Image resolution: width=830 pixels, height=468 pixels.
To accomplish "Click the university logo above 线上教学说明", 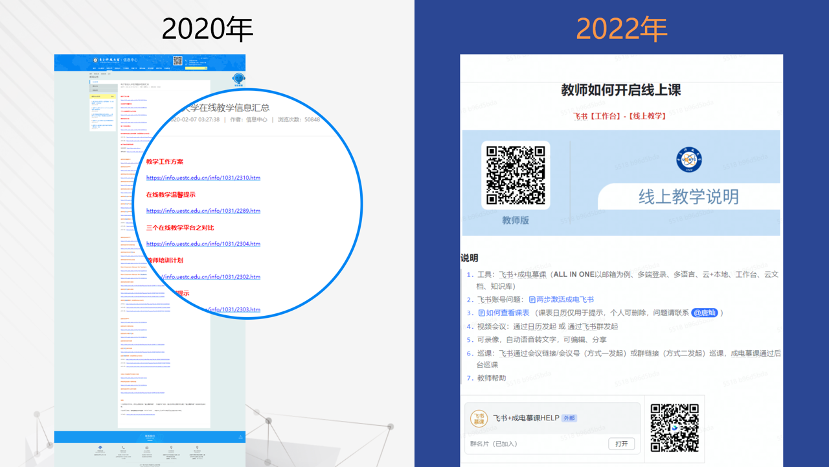I will click(687, 157).
